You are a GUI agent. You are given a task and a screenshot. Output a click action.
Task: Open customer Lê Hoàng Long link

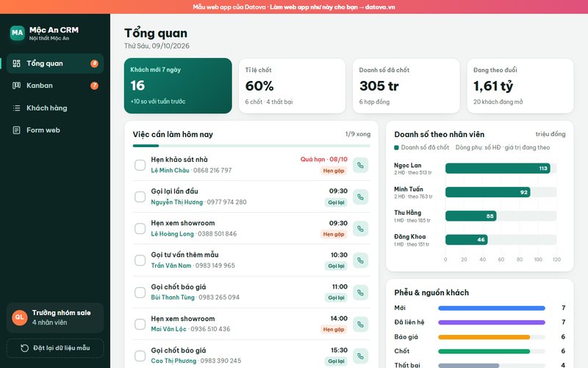(x=172, y=234)
